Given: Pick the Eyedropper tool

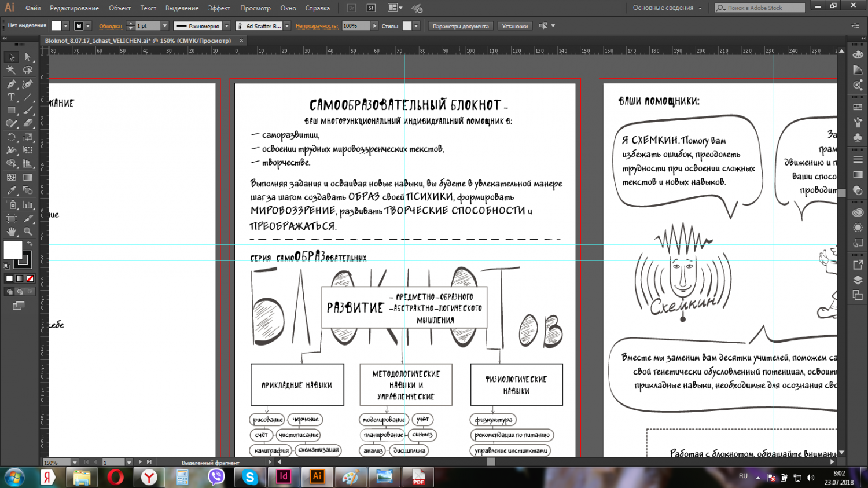Looking at the screenshot, I should point(11,190).
